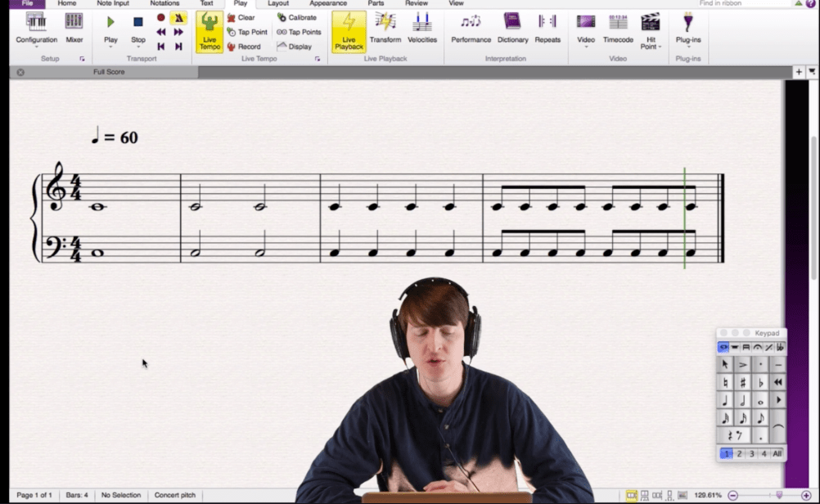This screenshot has height=504, width=820.
Task: Toggle the metronome click in Transport
Action: [178, 18]
